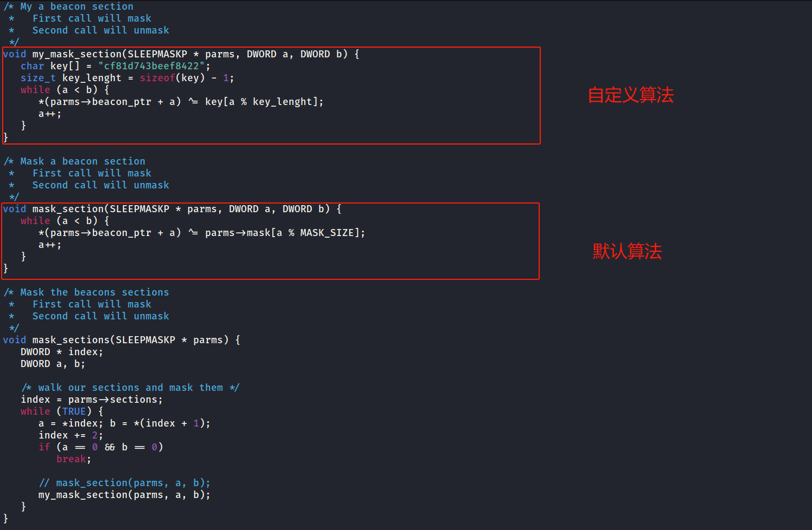812x530 pixels.
Task: Click the key string "cf81d743beef8422"
Action: (x=152, y=66)
